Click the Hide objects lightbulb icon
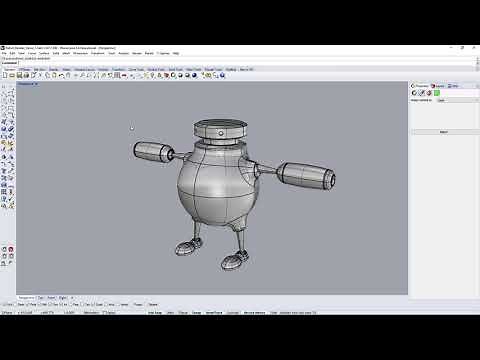The height and width of the screenshot is (360, 480). point(152,76)
